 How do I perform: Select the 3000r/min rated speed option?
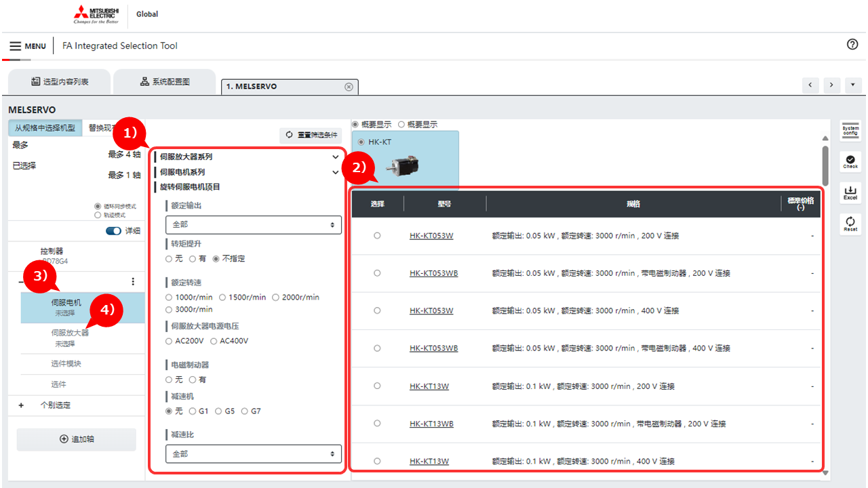(169, 309)
